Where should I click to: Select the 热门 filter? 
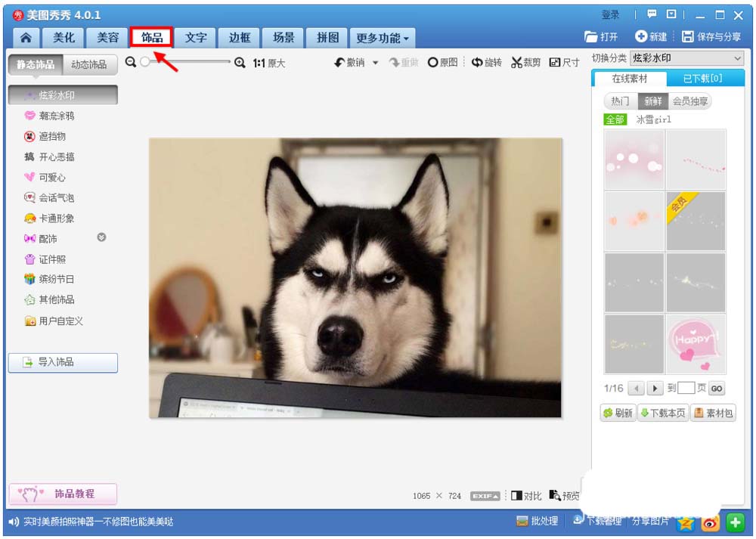pyautogui.click(x=621, y=101)
